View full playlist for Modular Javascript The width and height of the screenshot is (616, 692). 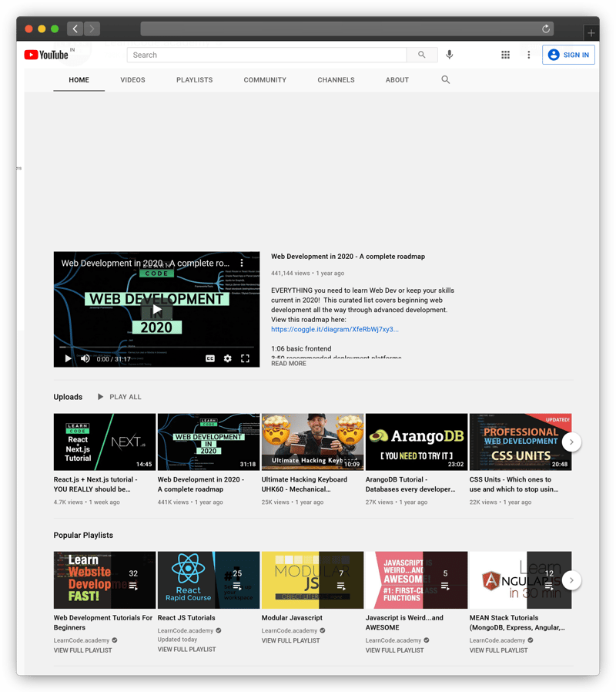[x=290, y=641]
